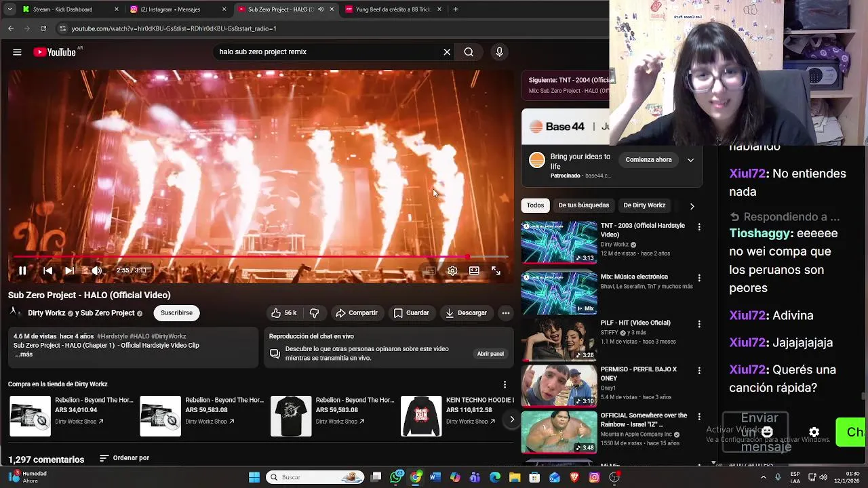Image resolution: width=868 pixels, height=488 pixels.
Task: Open the Windows Start menu
Action: (x=254, y=477)
